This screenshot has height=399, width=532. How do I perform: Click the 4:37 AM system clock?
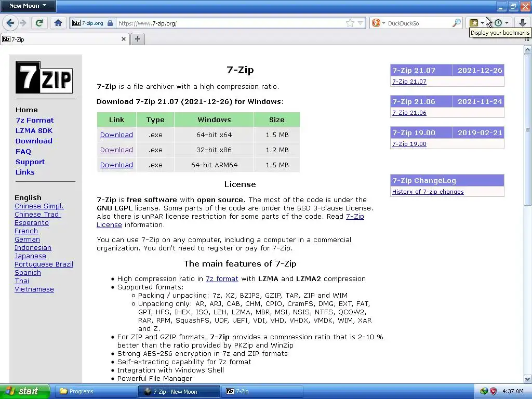point(513,391)
